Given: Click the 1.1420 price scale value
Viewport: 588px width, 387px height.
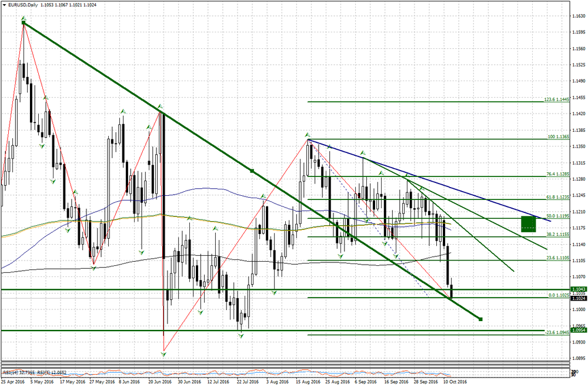Looking at the screenshot, I should coord(579,114).
